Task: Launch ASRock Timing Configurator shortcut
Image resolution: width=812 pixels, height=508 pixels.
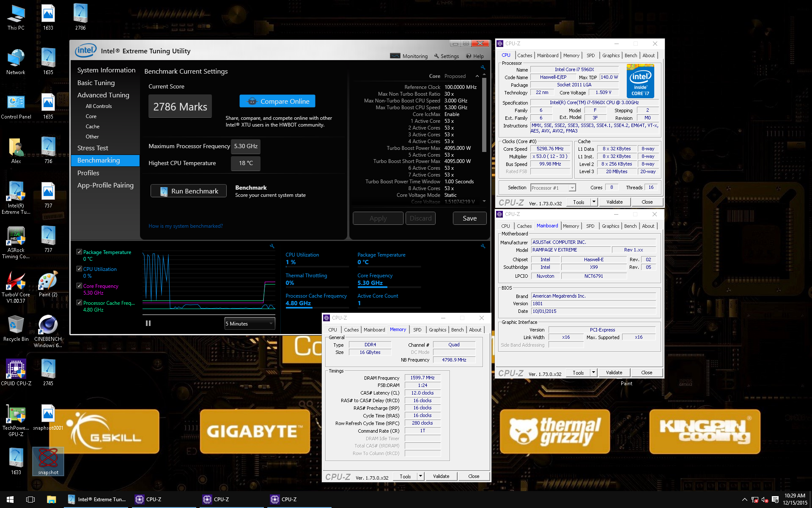Action: (16, 242)
